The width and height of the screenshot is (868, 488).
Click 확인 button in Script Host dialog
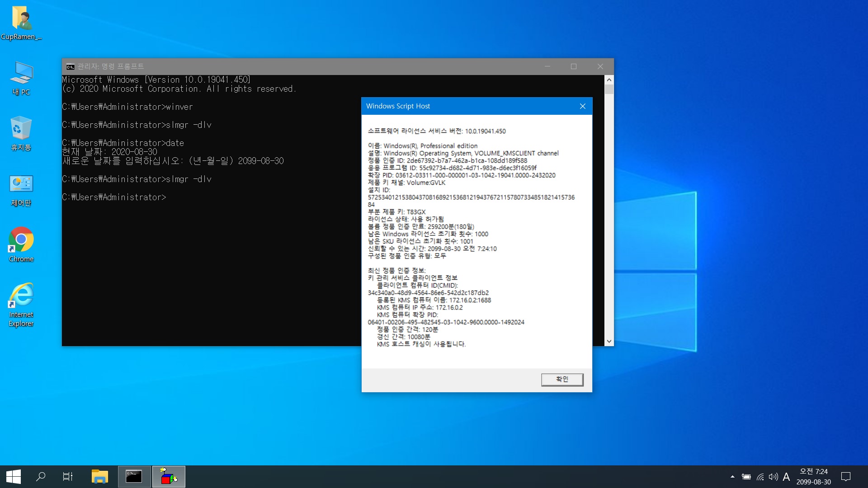tap(562, 380)
